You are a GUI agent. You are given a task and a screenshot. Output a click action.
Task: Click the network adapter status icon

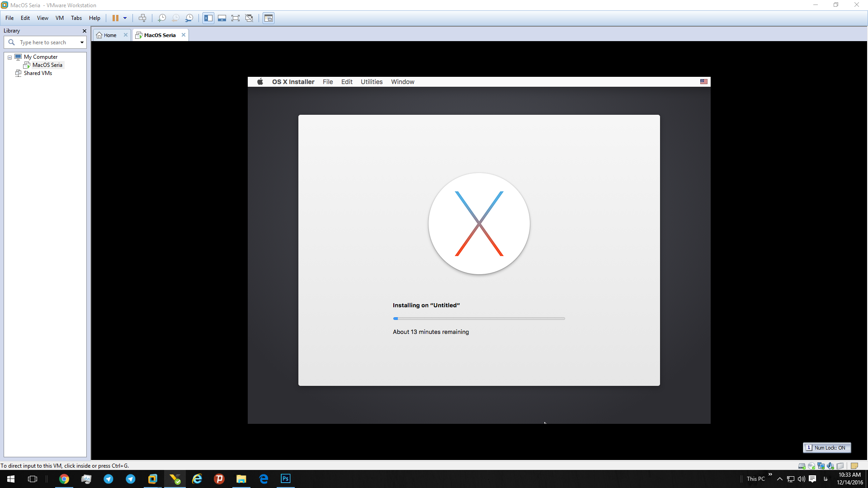821,466
